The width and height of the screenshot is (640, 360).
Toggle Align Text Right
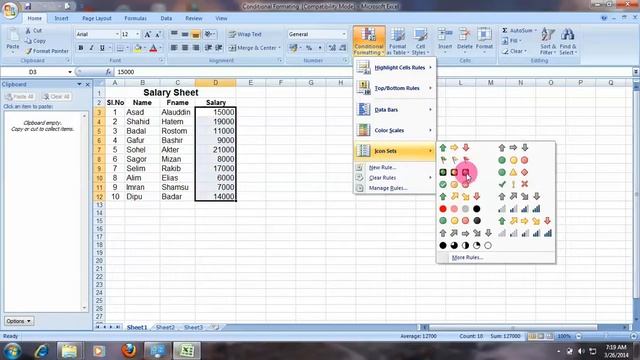point(196,48)
